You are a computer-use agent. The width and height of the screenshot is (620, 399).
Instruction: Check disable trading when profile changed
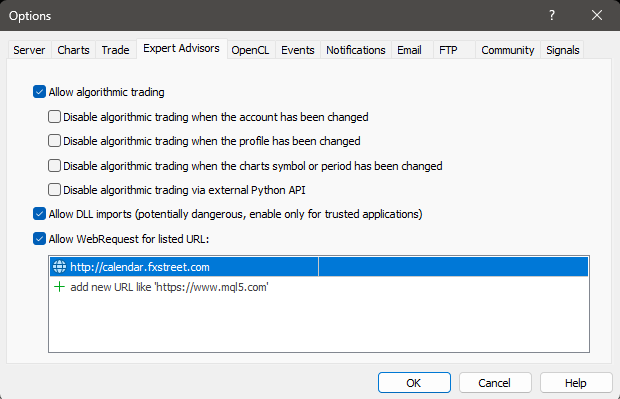click(x=54, y=141)
